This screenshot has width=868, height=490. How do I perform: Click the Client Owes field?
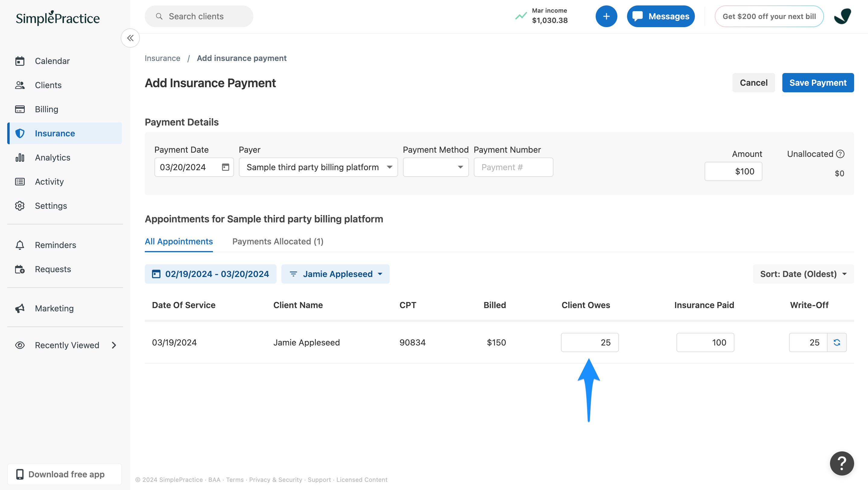(590, 342)
